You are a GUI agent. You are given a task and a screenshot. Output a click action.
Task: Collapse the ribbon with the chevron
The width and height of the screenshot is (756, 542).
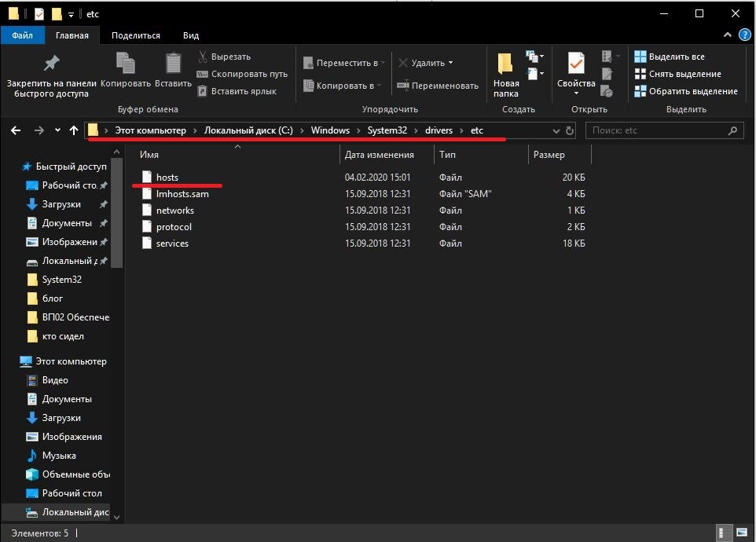[728, 35]
